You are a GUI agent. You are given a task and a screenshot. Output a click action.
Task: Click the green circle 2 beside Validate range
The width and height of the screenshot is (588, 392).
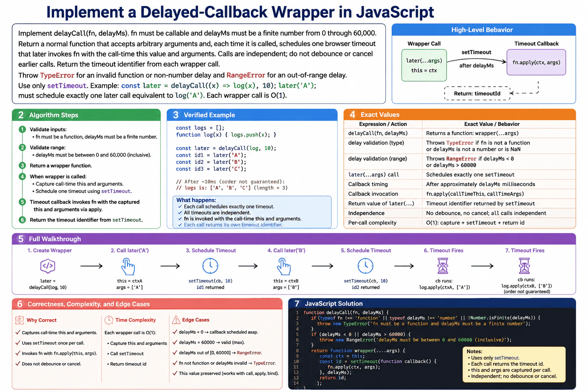[x=23, y=147]
